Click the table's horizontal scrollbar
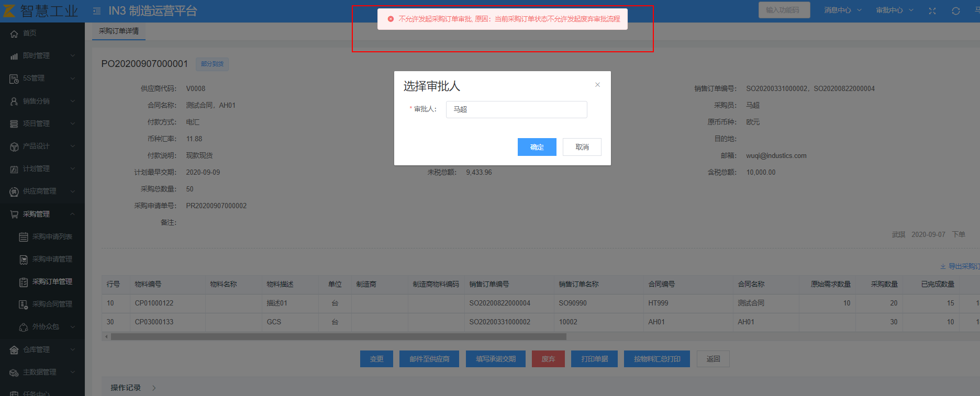Screen dimensions: 980x396 pyautogui.click(x=338, y=337)
